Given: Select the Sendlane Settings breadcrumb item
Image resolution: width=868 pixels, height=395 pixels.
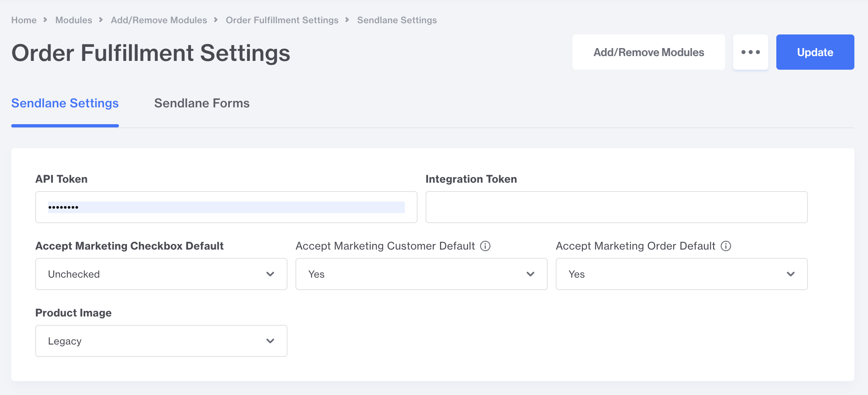Looking at the screenshot, I should [397, 20].
